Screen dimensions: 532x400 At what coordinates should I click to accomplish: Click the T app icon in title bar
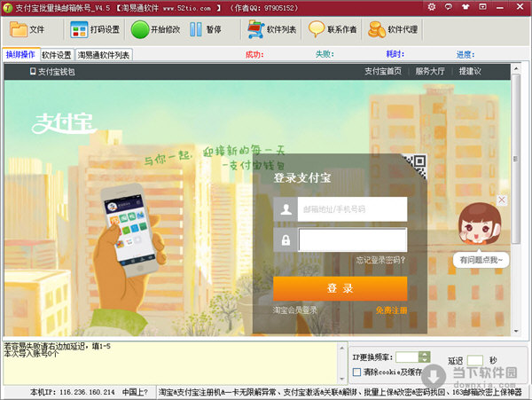pos(7,7)
